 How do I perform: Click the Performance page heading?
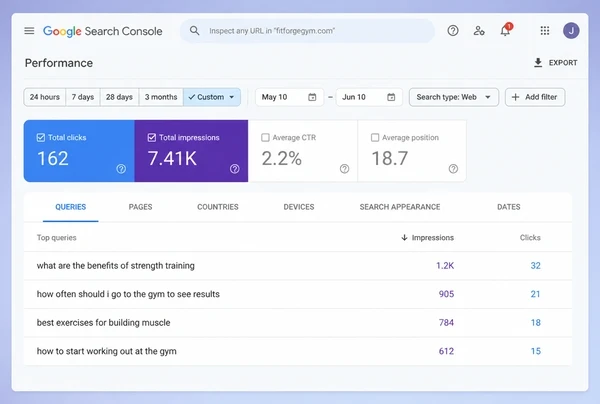[x=59, y=63]
